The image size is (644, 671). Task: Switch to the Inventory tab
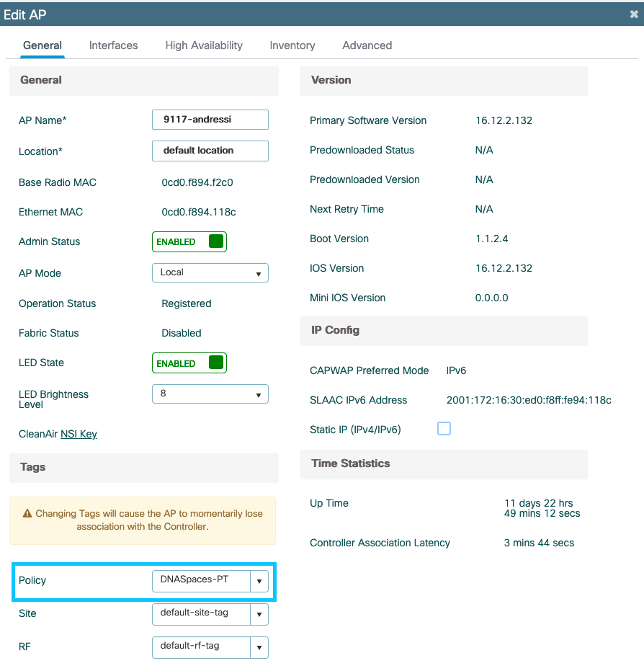pos(292,45)
